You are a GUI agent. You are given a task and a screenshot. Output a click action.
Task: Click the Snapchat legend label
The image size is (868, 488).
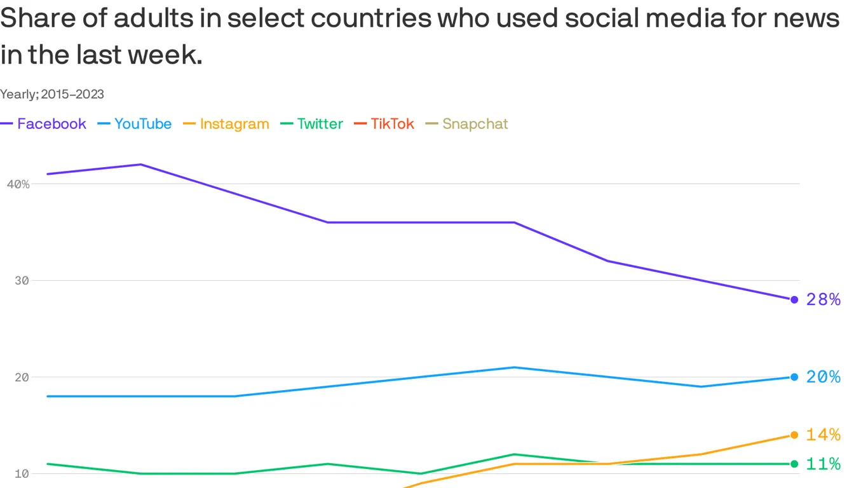pyautogui.click(x=475, y=124)
